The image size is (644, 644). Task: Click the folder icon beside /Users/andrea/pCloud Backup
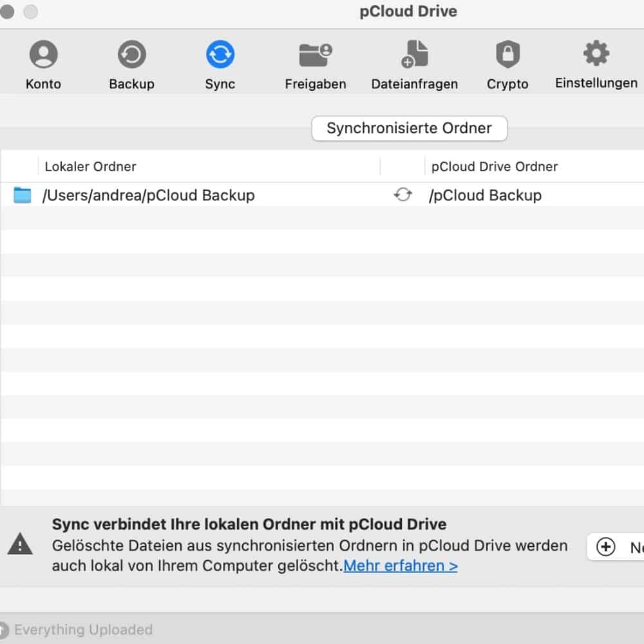pyautogui.click(x=22, y=194)
